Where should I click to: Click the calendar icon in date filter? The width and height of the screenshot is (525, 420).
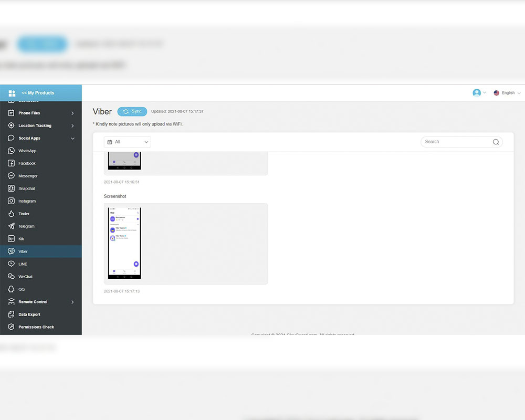tap(110, 142)
